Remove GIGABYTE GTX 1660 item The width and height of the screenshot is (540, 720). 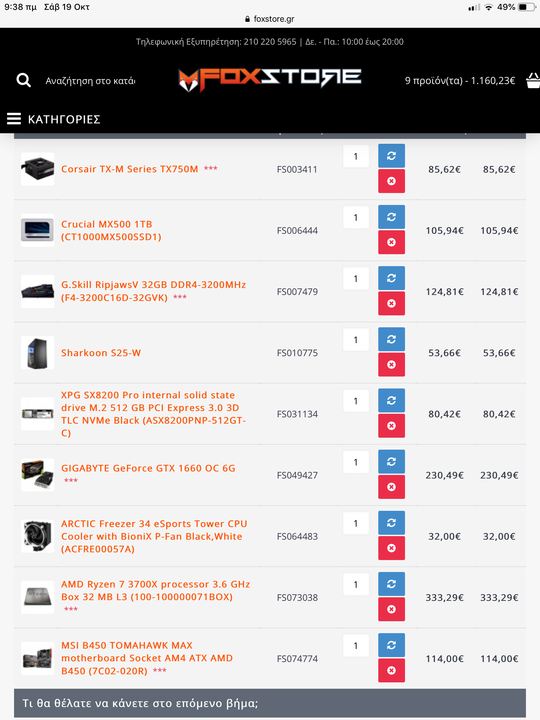tap(391, 487)
